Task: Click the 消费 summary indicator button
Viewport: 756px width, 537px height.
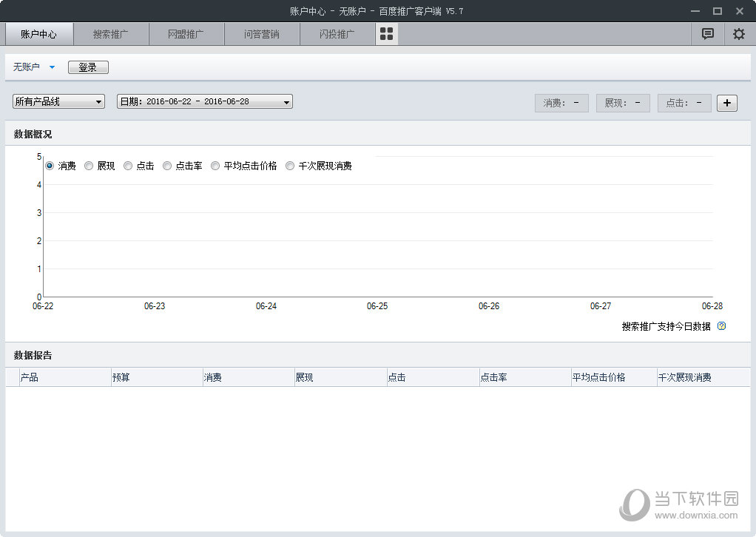Action: [x=561, y=103]
